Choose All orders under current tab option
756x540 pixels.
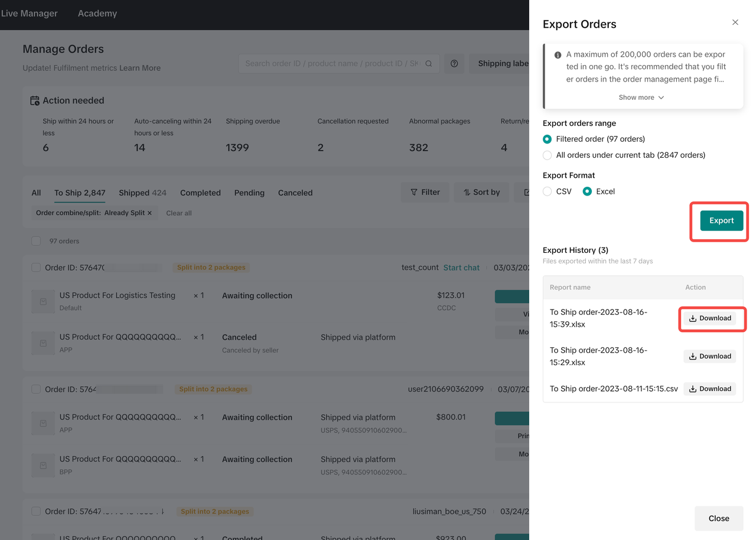click(x=547, y=155)
